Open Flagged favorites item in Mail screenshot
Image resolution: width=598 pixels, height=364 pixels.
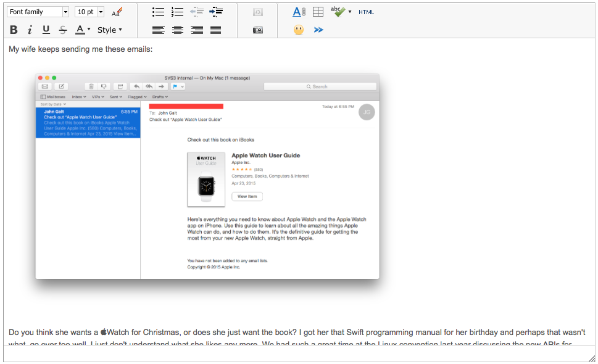coord(137,97)
